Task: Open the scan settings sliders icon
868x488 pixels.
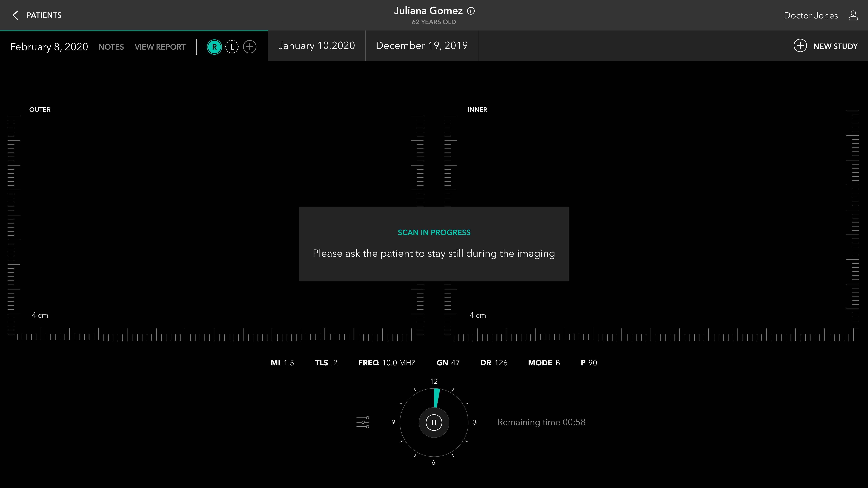Action: coord(363,422)
